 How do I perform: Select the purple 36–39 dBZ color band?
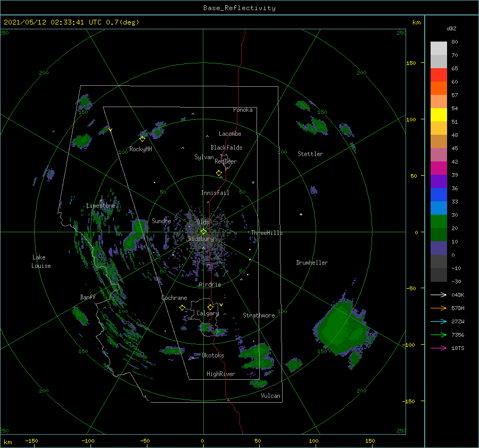pyautogui.click(x=439, y=181)
